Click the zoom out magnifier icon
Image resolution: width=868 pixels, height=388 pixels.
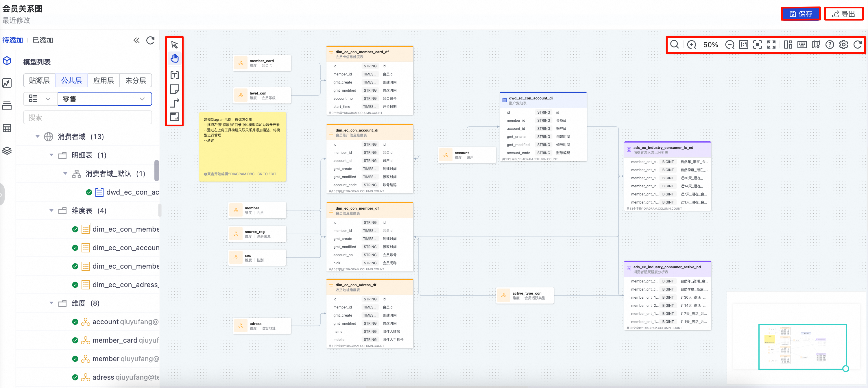[730, 45]
